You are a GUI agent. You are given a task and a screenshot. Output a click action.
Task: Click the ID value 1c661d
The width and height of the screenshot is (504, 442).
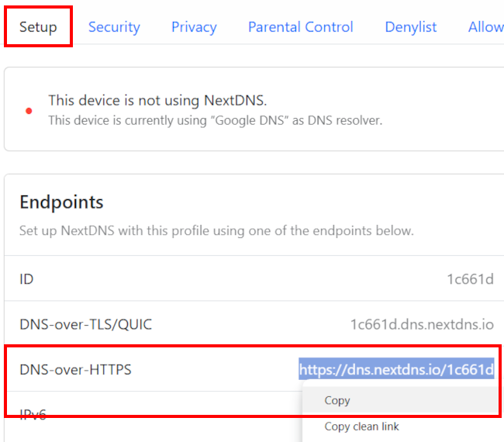470,279
